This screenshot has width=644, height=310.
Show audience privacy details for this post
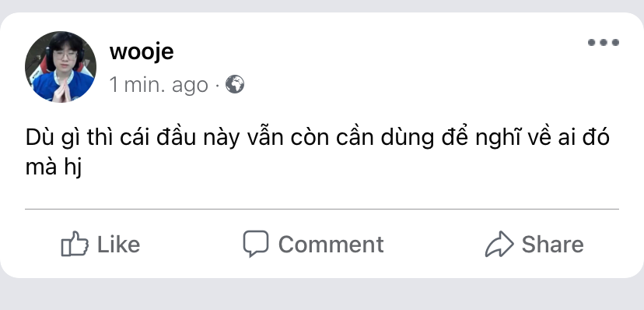[235, 84]
